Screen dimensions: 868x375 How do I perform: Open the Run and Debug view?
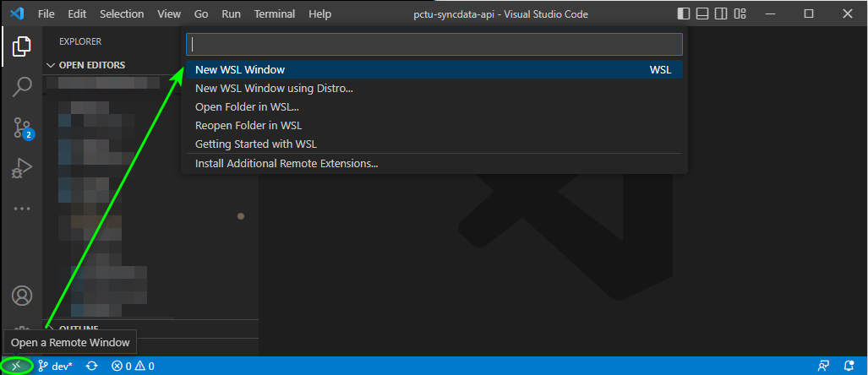click(22, 168)
